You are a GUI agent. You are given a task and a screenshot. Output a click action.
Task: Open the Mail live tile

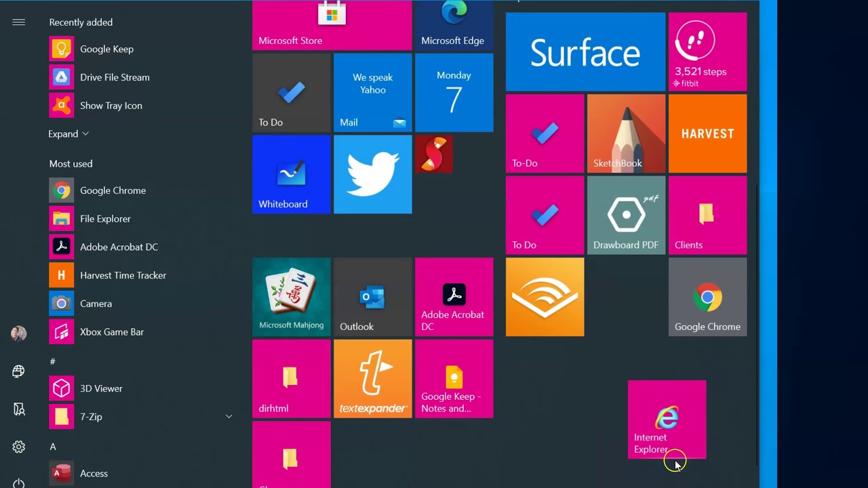373,93
